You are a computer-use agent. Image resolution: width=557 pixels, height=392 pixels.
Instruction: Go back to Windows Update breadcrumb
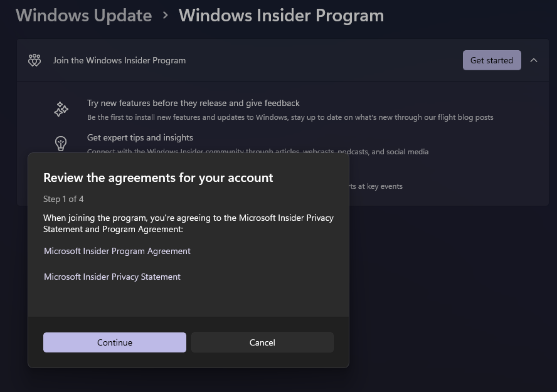point(84,16)
